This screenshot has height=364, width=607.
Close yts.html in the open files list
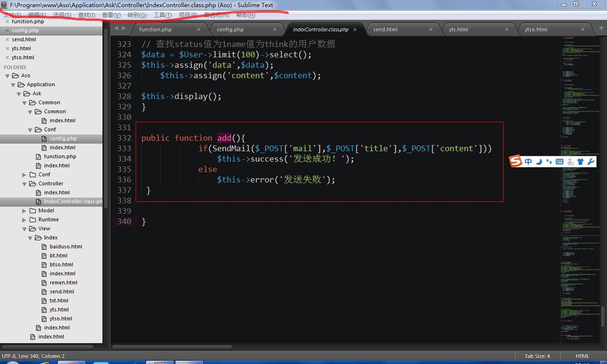coord(7,48)
